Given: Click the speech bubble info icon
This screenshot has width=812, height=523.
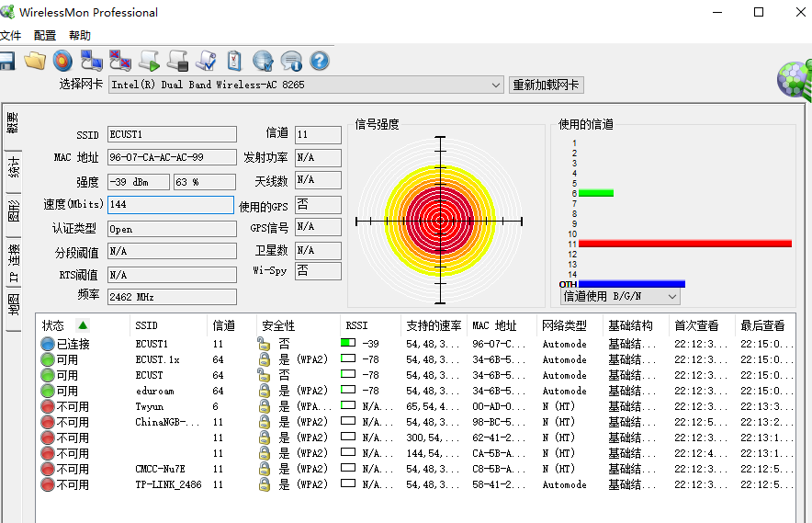Looking at the screenshot, I should [x=291, y=61].
